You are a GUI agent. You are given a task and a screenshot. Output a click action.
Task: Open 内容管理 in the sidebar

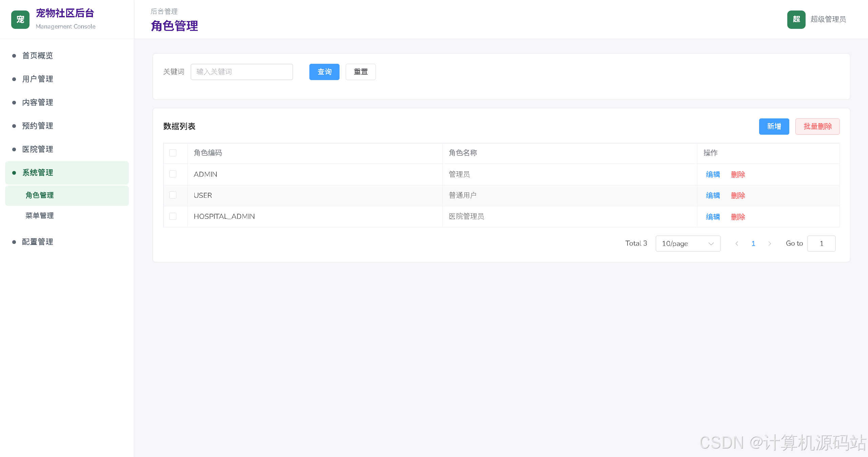(67, 102)
